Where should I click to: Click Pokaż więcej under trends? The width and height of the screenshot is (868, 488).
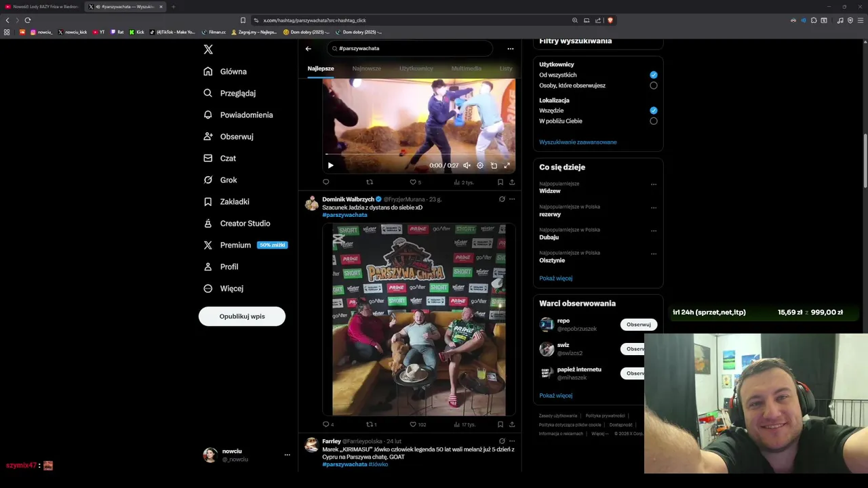[555, 279]
